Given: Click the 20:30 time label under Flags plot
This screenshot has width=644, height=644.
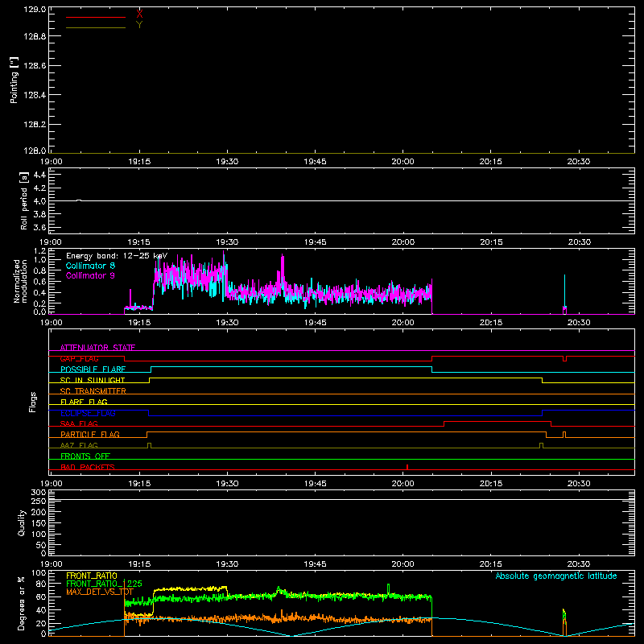Looking at the screenshot, I should [579, 484].
